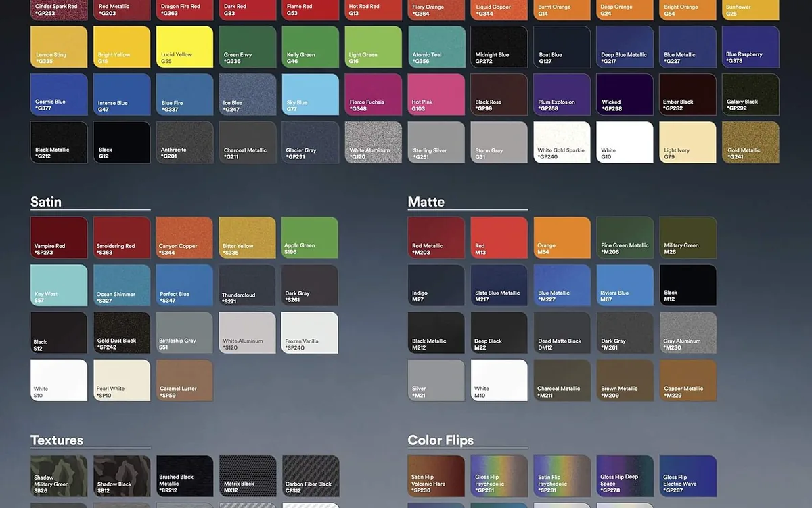Select the Ocean Shimmer swatch
Viewport: 812px width, 508px height.
pos(122,285)
